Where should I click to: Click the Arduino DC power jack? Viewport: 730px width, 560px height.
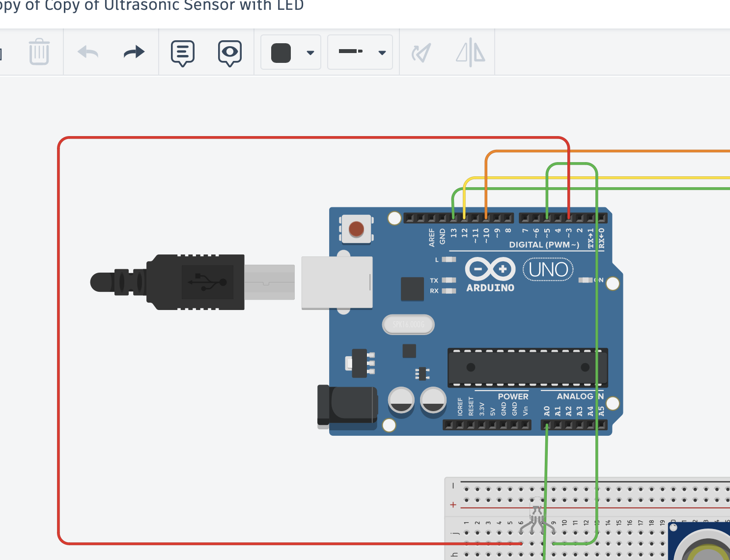(347, 406)
